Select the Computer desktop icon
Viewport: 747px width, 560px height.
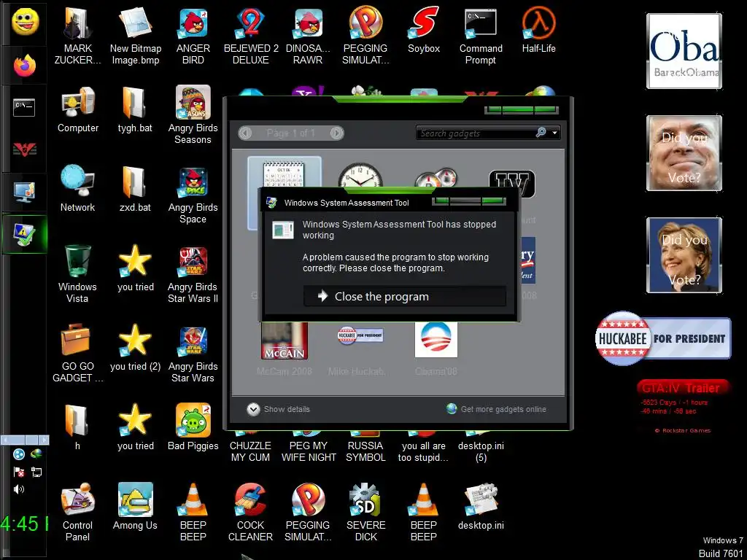point(77,110)
